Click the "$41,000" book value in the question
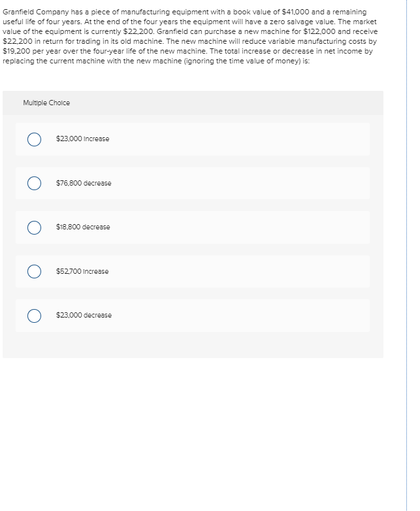 pyautogui.click(x=295, y=12)
